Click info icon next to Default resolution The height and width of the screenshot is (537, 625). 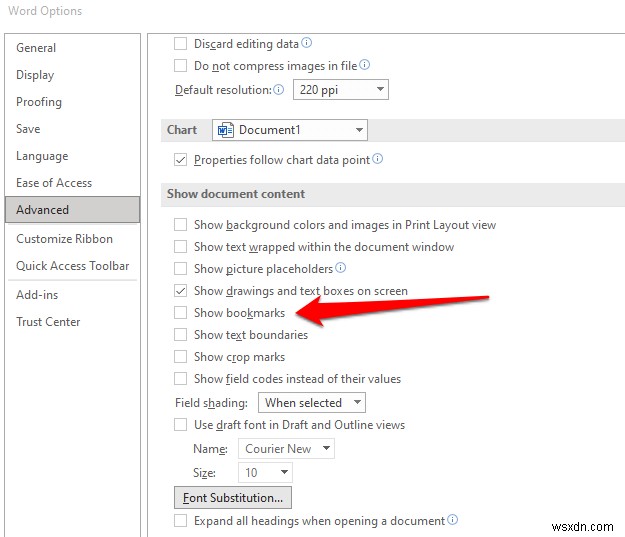pos(279,89)
